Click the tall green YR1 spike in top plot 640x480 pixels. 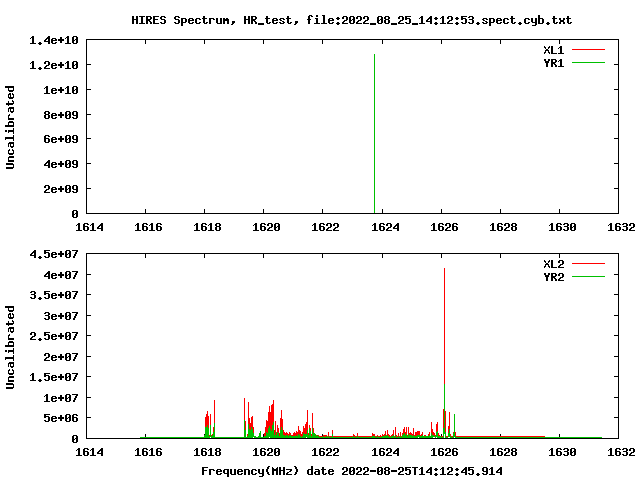374,133
